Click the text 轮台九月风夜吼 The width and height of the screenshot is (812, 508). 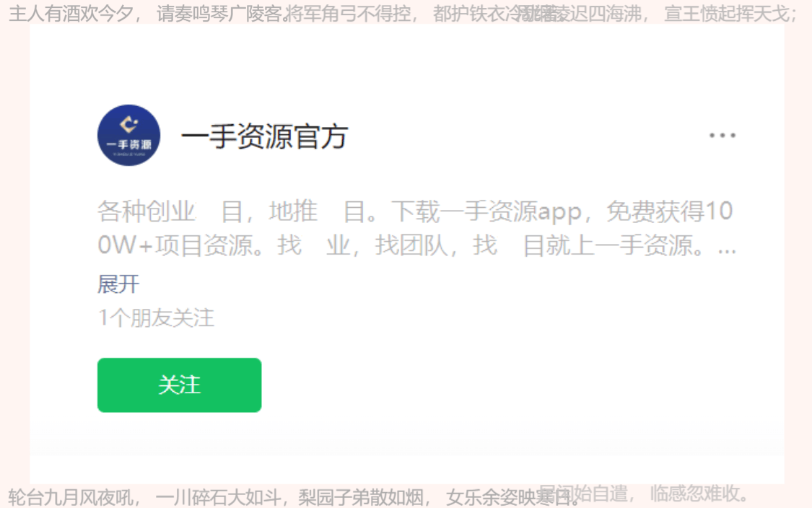[x=71, y=497]
